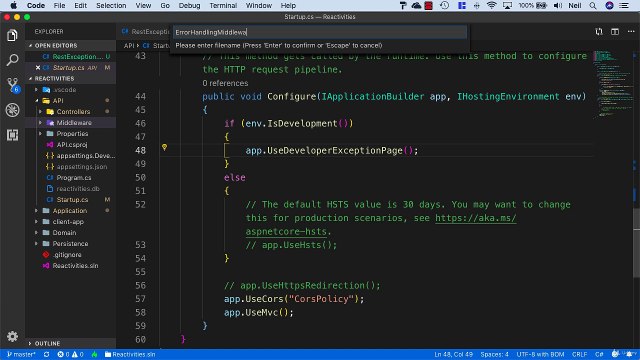
Task: Open the Edit menu
Action: pos(80,5)
